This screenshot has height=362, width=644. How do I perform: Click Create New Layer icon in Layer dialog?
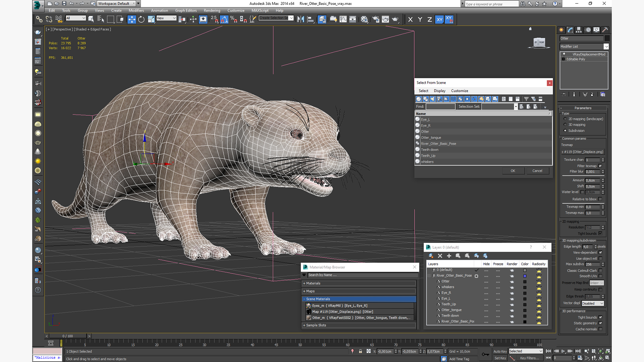click(x=431, y=256)
